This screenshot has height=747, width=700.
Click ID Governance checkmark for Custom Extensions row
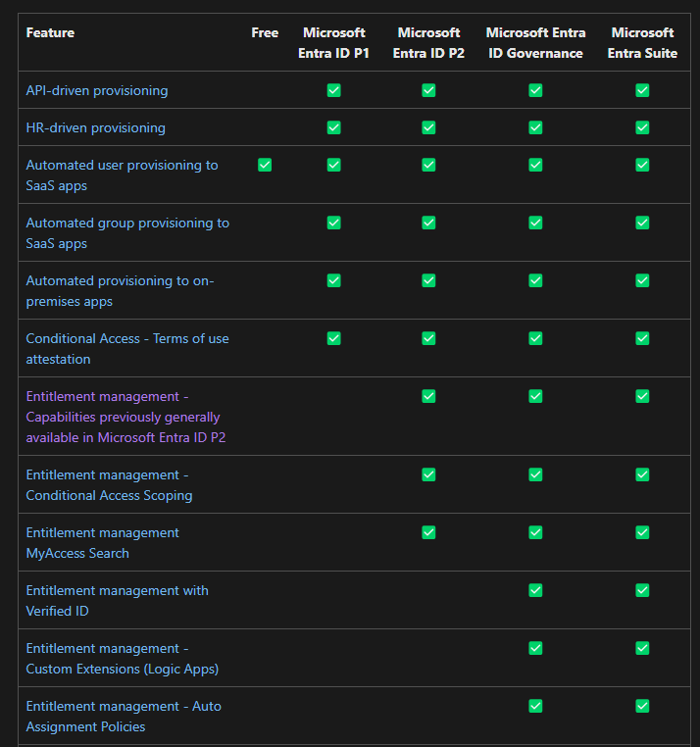(535, 648)
